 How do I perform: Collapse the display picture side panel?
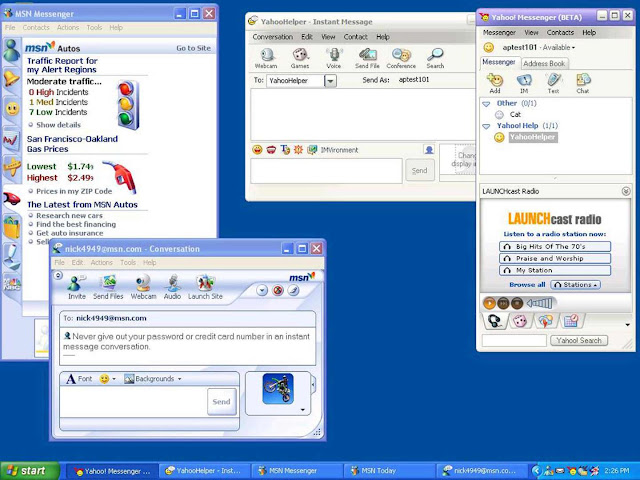pos(313,384)
